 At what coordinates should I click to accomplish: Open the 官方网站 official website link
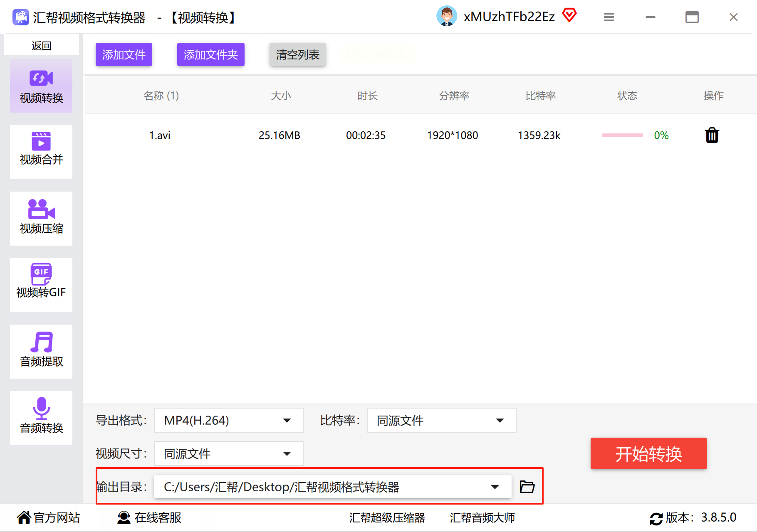point(49,517)
